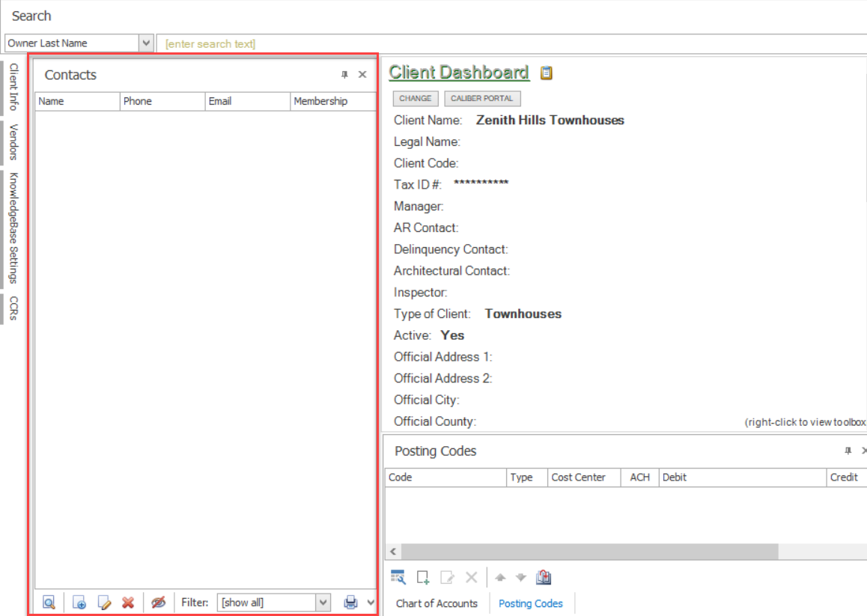Click the Posting Codes horizontal scrollbar thumb
This screenshot has height=616, width=867.
[x=589, y=552]
